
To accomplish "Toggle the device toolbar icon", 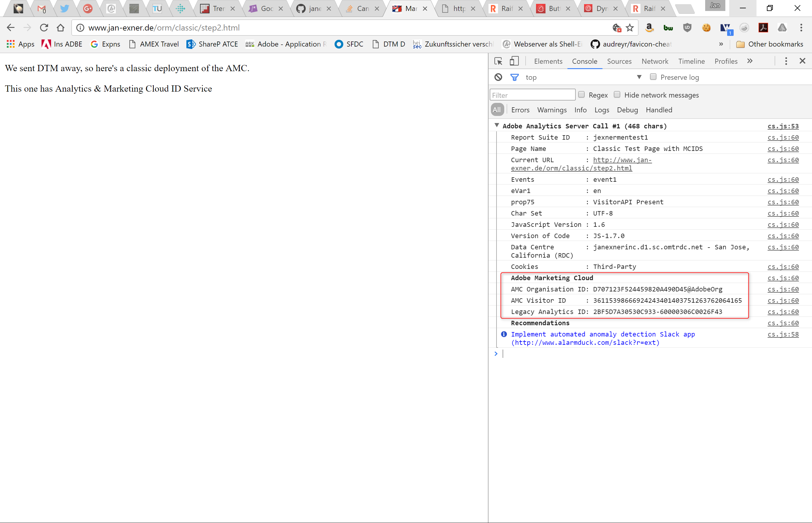I will point(514,61).
